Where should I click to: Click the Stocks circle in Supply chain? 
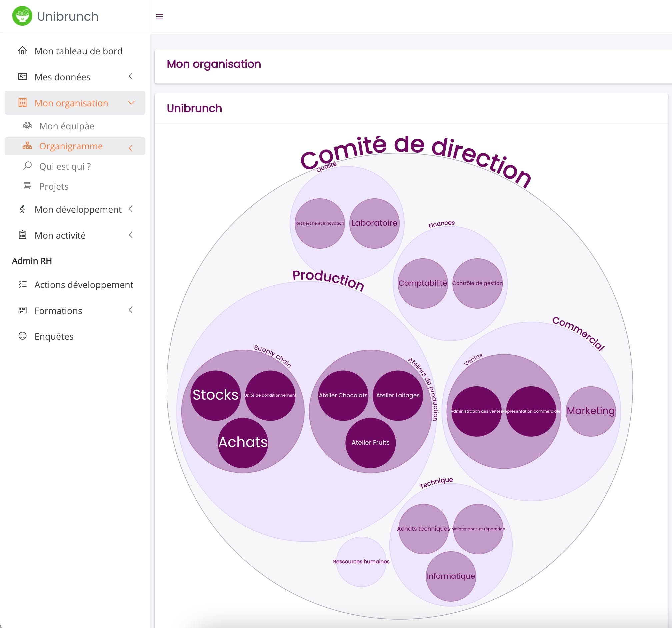tap(215, 395)
